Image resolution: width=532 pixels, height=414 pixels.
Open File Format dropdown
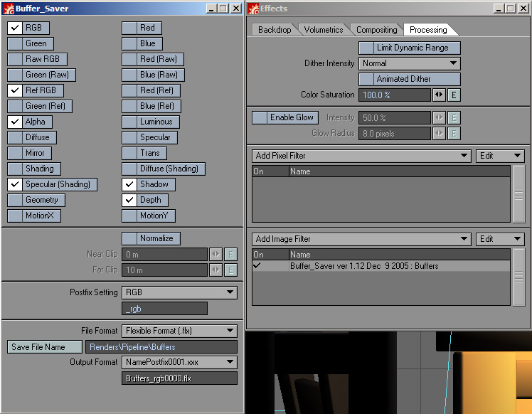(x=179, y=331)
